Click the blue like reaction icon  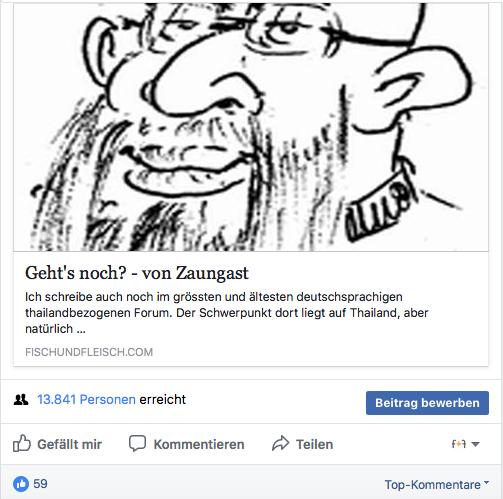(x=21, y=484)
